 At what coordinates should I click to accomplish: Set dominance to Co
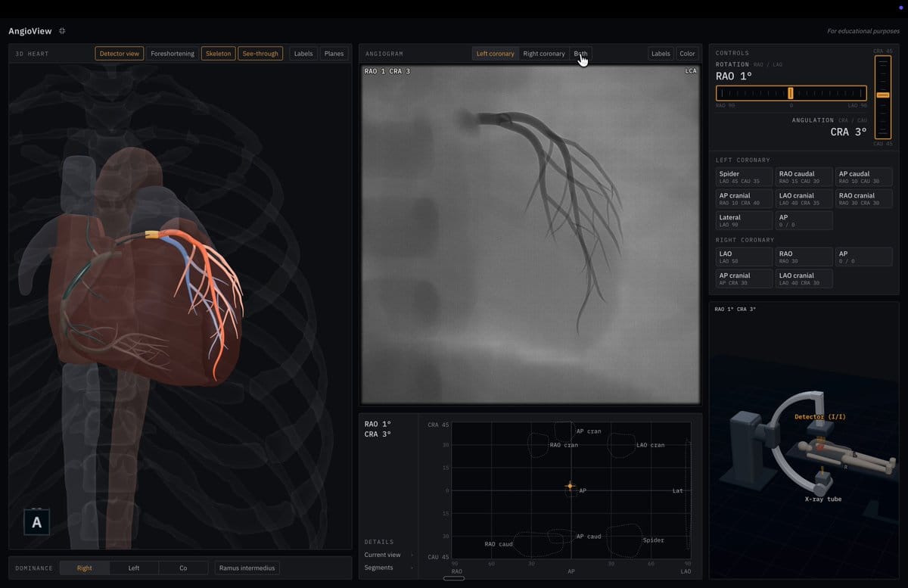pos(183,568)
